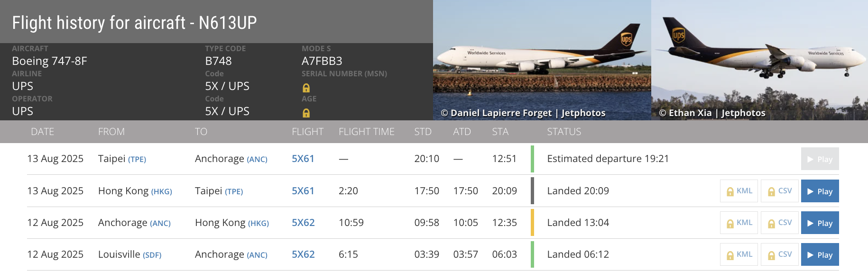Download CSV for the Hong Kong to Taipei flight
Viewport: 868px width, 271px height.
click(x=780, y=191)
